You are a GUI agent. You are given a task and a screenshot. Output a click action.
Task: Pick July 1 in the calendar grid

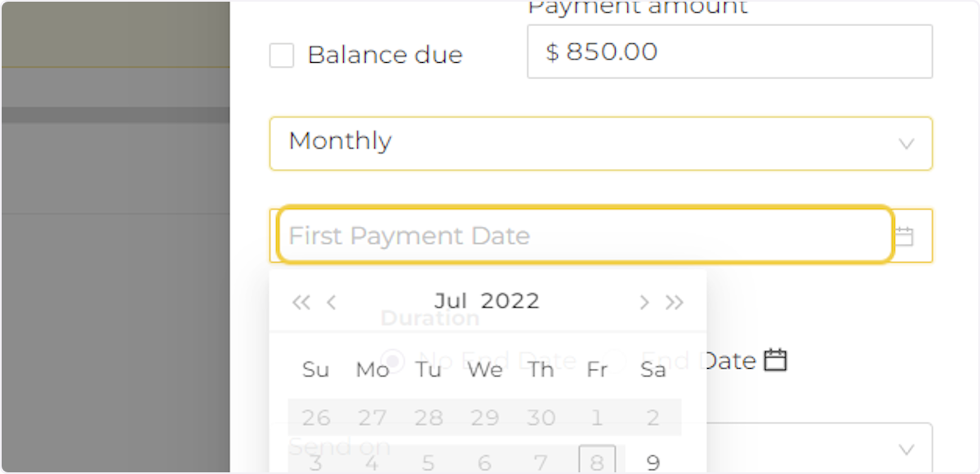[597, 417]
